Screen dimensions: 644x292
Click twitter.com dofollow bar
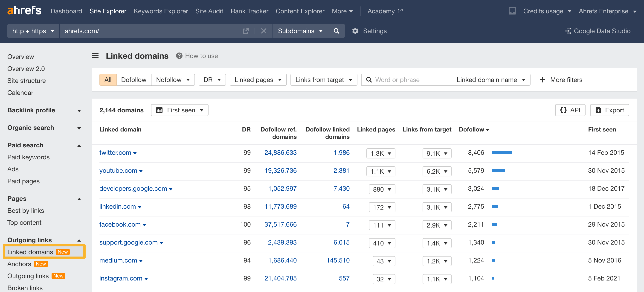coord(502,152)
